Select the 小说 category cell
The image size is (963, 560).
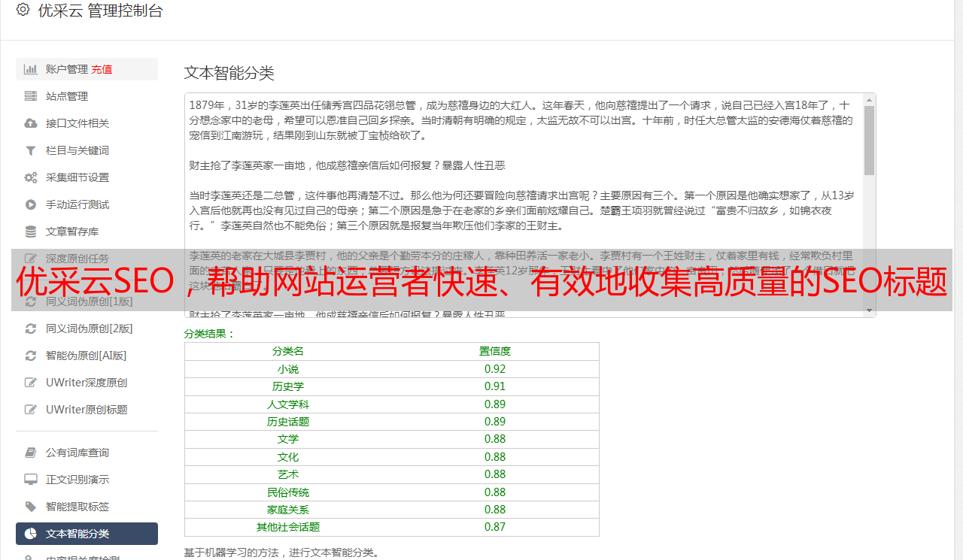[288, 369]
